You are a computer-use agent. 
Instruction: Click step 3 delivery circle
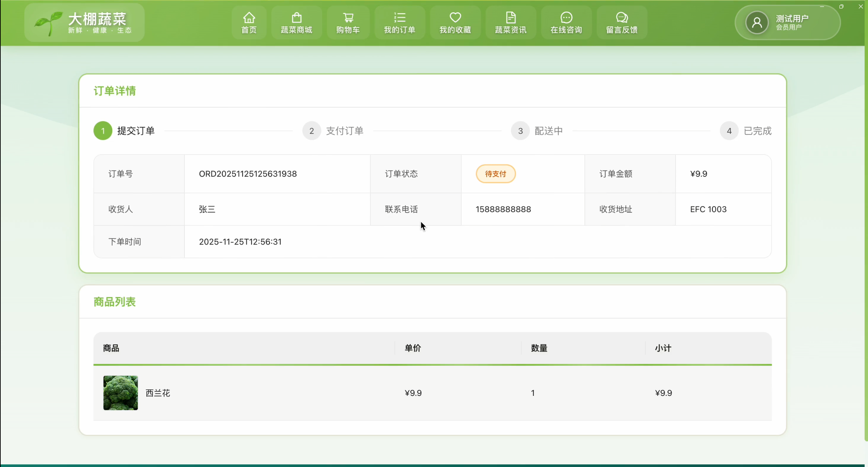(520, 131)
